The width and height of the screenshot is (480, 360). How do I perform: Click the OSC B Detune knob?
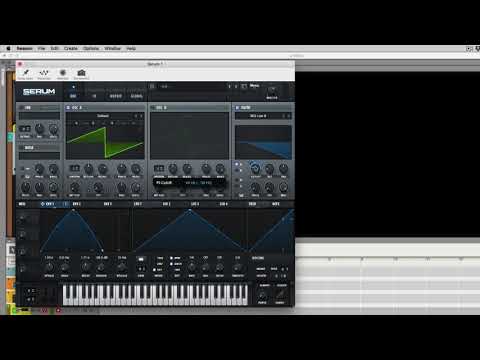tap(173, 169)
